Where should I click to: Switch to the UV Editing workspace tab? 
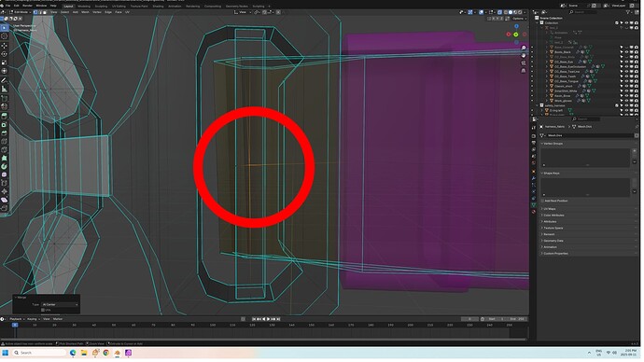coord(119,7)
